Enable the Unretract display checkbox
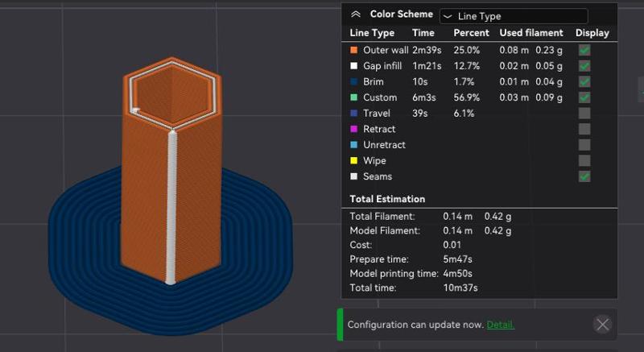 [584, 145]
